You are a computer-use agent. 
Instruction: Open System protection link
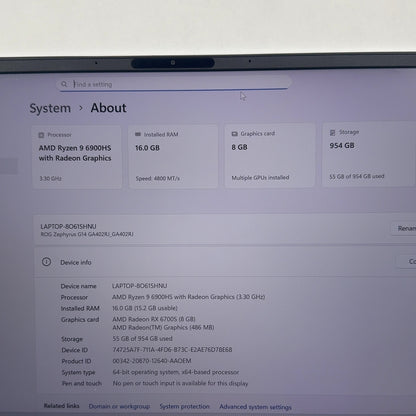pyautogui.click(x=184, y=406)
